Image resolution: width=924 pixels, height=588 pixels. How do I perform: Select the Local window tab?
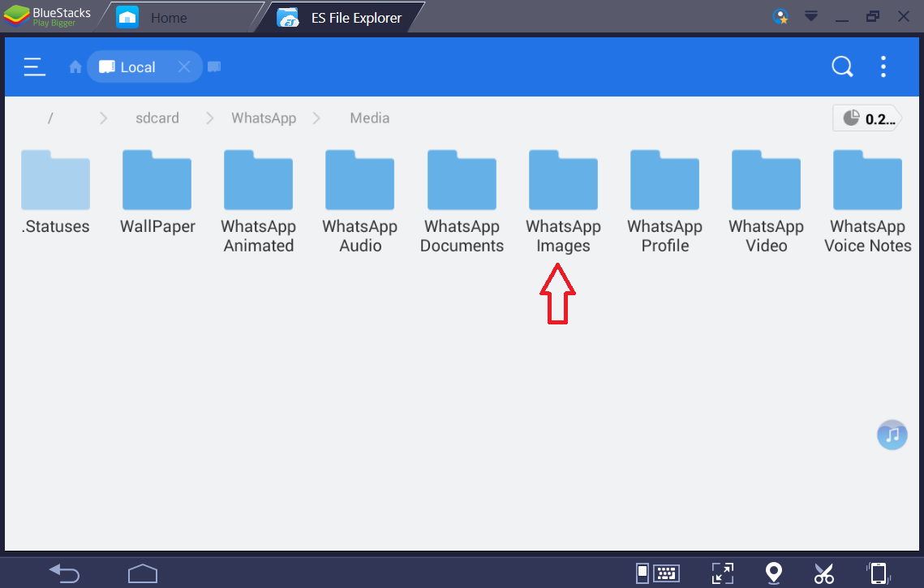(x=144, y=67)
